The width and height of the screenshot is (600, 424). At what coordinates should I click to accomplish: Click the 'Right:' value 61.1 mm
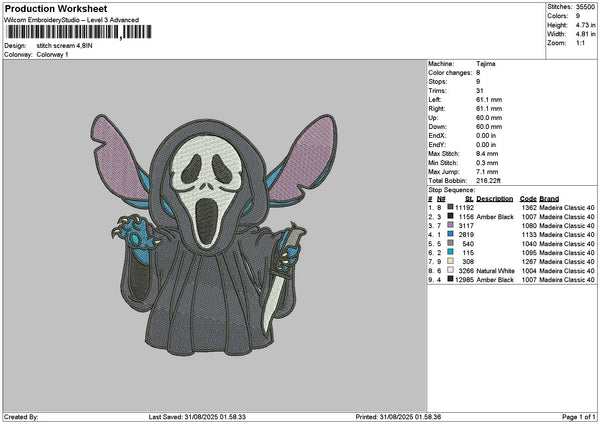point(489,109)
